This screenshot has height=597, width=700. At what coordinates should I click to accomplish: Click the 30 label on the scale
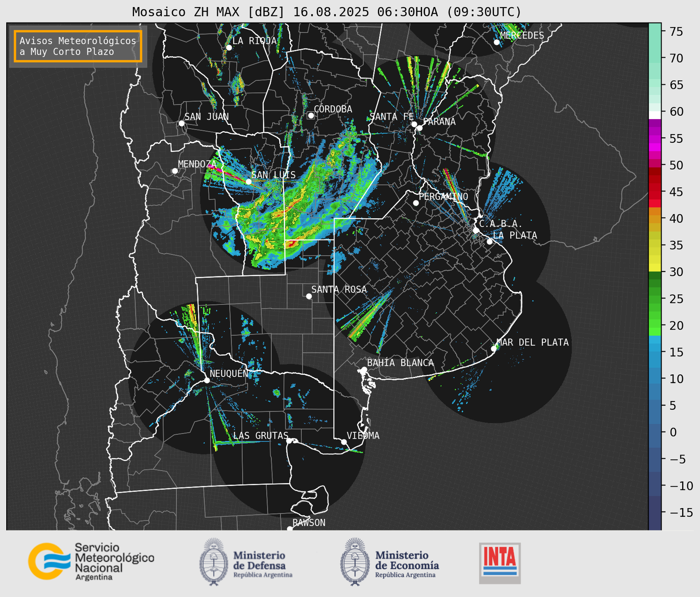click(676, 272)
